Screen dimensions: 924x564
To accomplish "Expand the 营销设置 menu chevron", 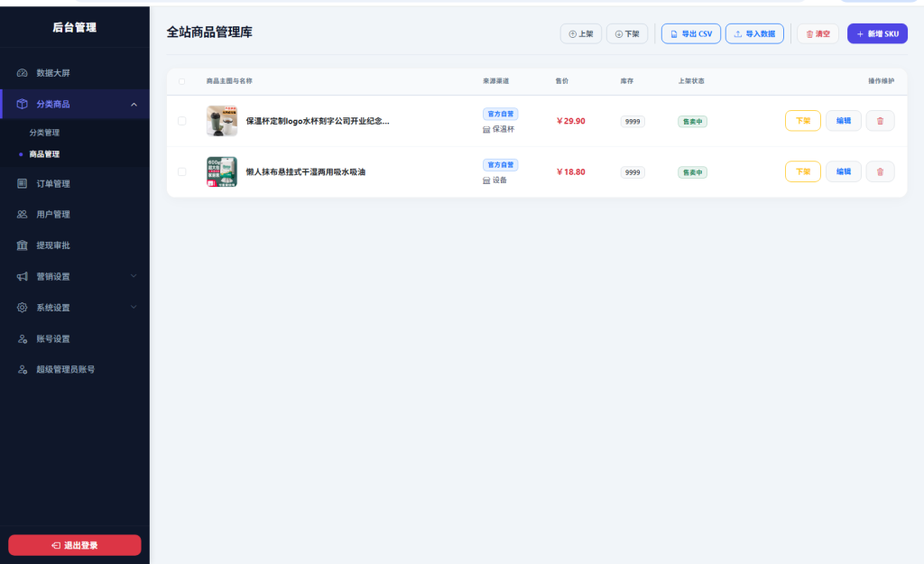I will [134, 276].
